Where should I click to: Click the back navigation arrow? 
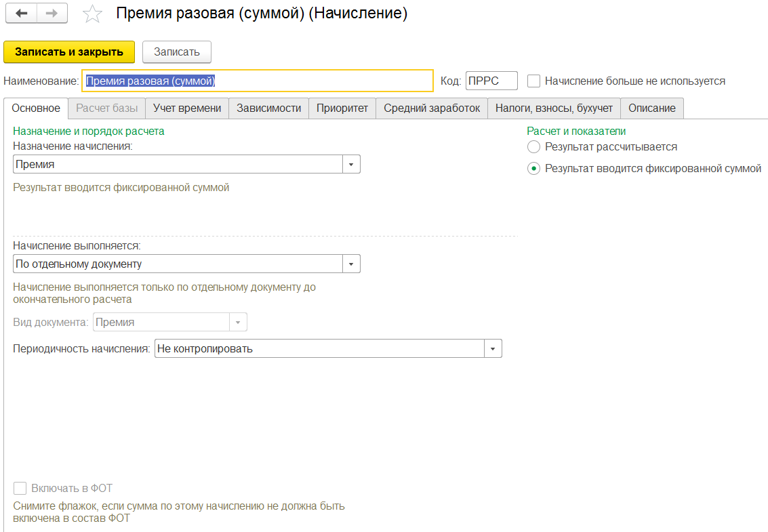(x=21, y=14)
